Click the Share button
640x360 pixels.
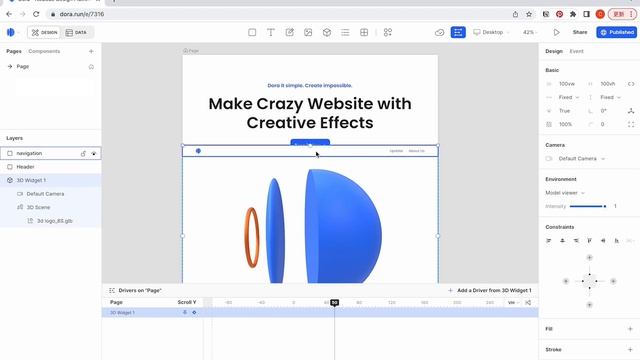pos(580,32)
